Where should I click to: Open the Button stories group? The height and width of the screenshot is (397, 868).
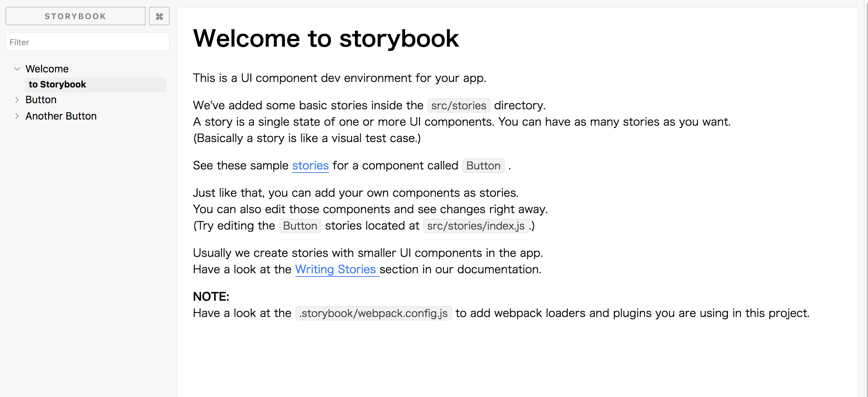point(41,99)
